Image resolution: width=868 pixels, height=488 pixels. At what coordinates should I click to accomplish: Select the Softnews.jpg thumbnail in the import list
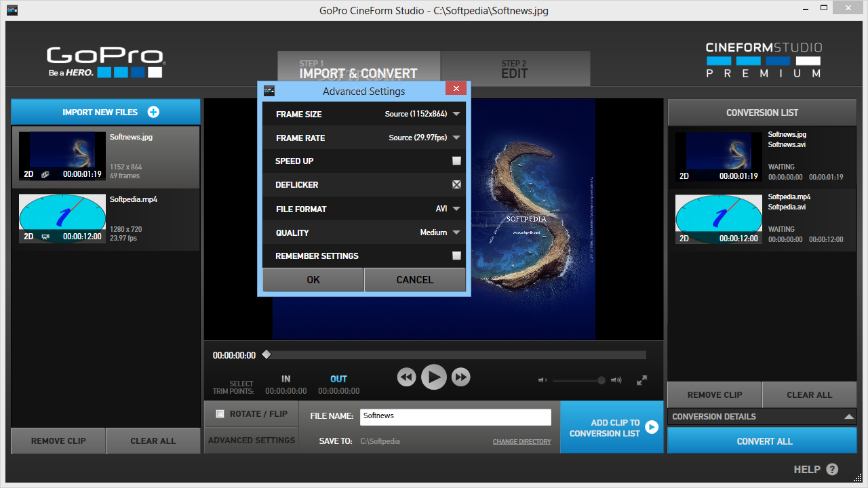click(x=61, y=156)
